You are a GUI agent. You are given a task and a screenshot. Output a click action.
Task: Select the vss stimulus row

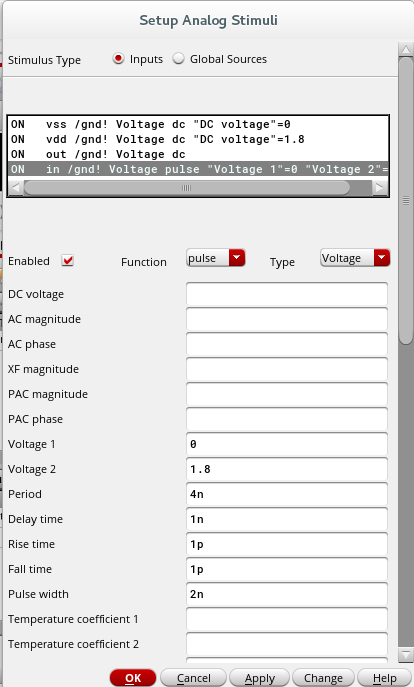[x=198, y=124]
